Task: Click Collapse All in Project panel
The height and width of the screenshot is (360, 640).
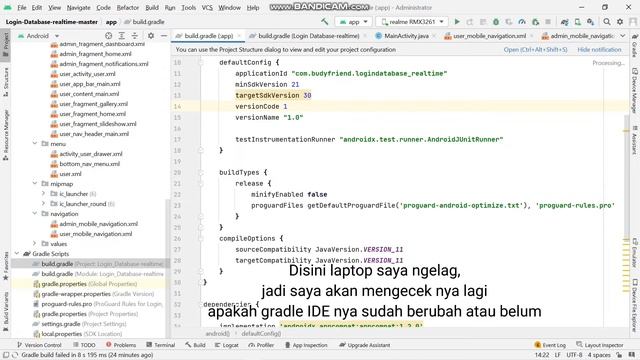Action: click(x=135, y=36)
